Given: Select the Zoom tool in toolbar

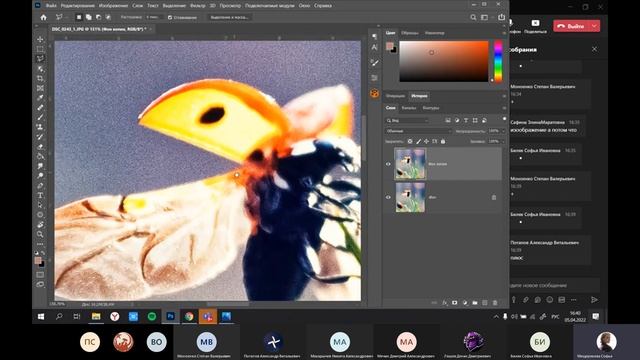Looking at the screenshot, I should (40, 234).
